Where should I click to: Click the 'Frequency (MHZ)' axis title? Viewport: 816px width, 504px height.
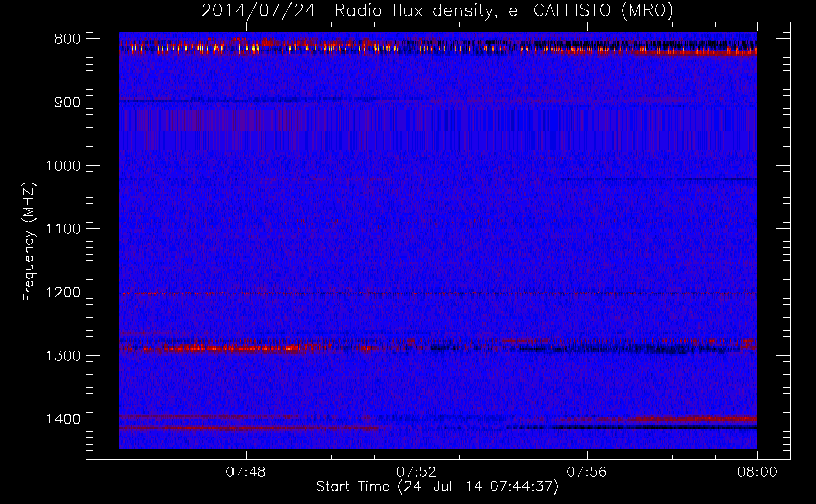pyautogui.click(x=29, y=242)
